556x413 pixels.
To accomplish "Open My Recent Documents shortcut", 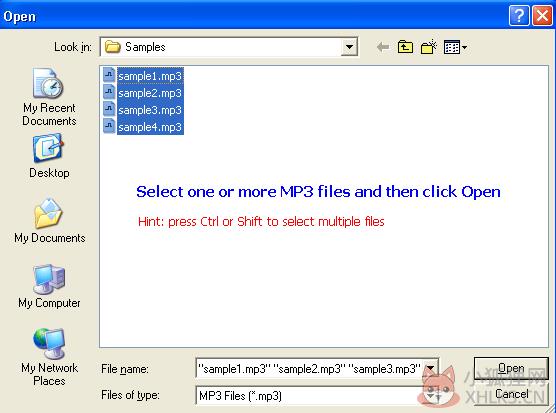I will click(x=49, y=97).
